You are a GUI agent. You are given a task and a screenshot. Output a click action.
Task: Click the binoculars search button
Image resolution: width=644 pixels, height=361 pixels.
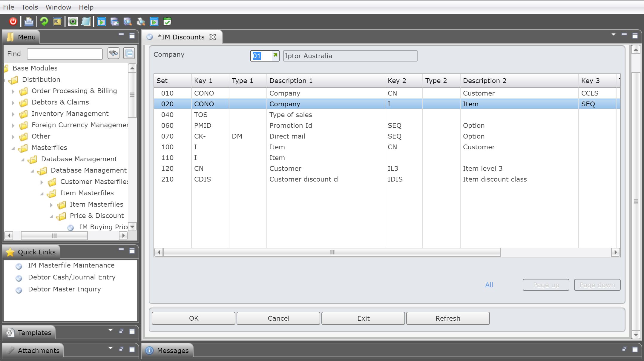coord(114,53)
